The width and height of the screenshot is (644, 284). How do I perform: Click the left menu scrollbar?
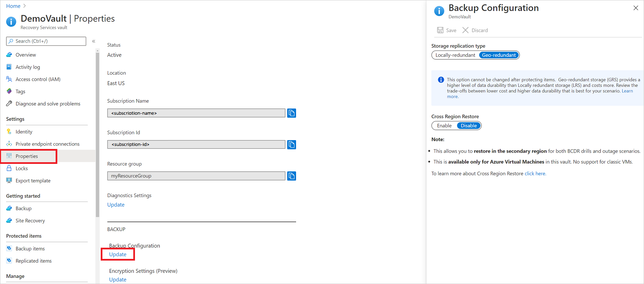98,136
